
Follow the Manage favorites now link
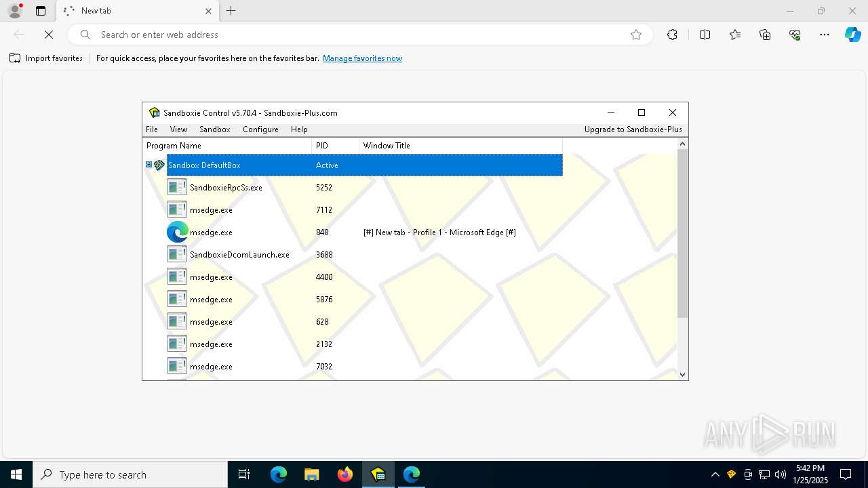pyautogui.click(x=362, y=58)
